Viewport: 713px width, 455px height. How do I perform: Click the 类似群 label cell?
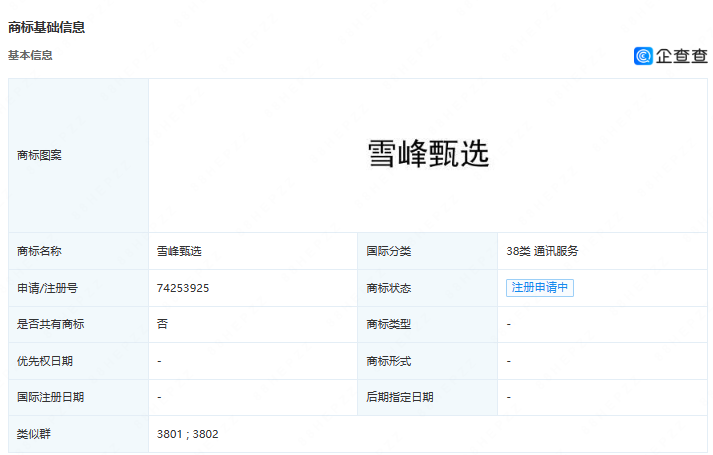79,434
